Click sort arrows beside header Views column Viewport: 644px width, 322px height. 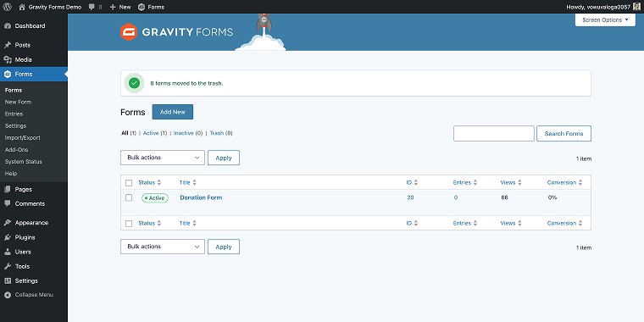[519, 182]
